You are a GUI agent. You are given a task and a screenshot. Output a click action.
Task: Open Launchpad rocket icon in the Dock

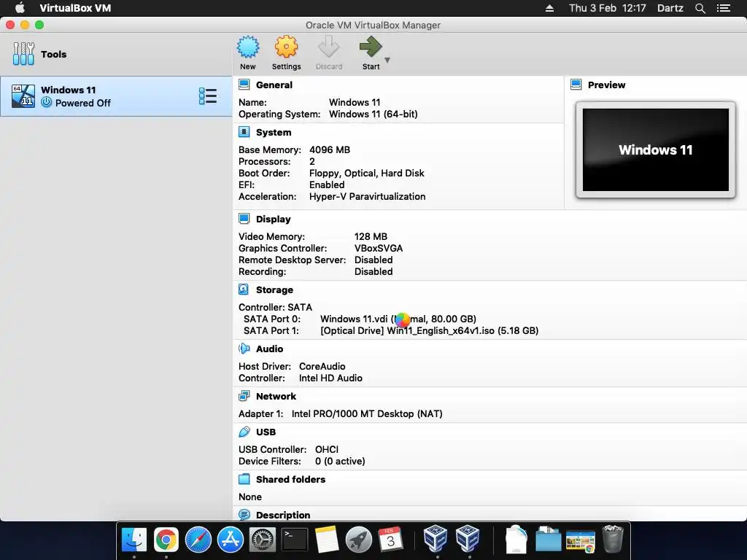pos(359,540)
